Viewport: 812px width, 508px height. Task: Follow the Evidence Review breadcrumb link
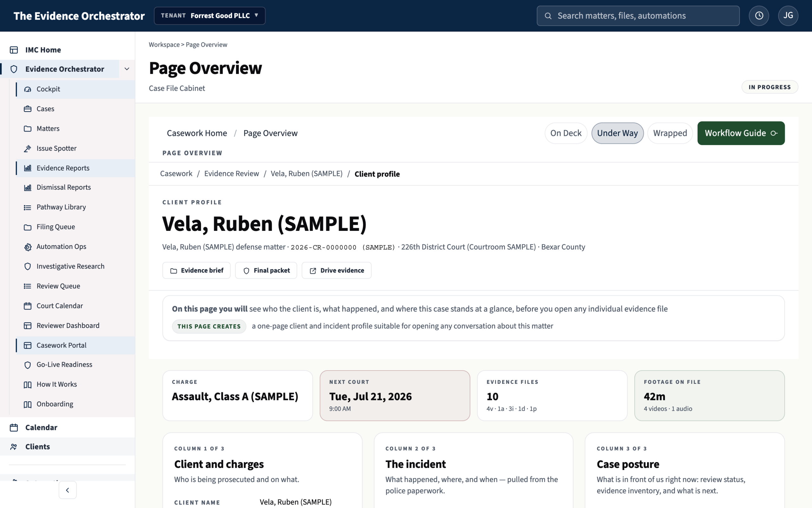pos(232,174)
